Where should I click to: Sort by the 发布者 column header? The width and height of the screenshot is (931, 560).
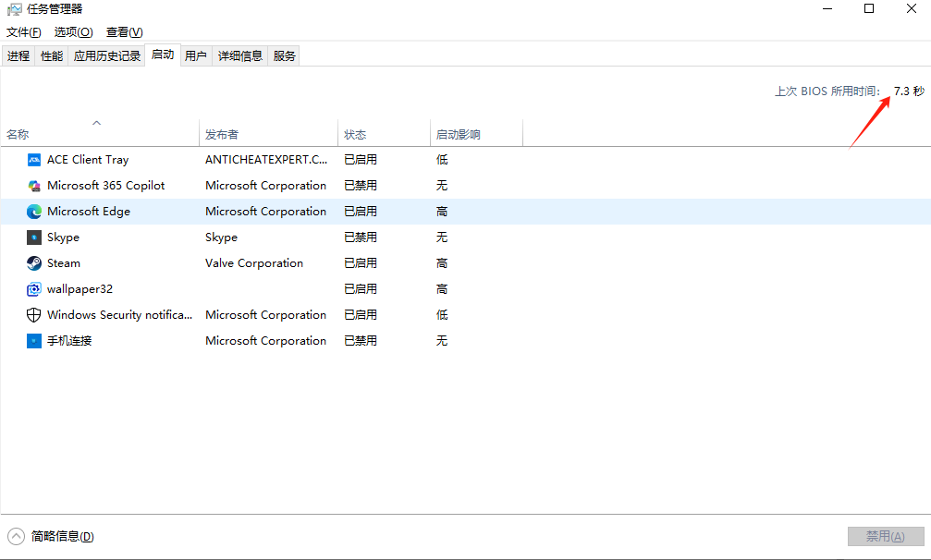[268, 134]
